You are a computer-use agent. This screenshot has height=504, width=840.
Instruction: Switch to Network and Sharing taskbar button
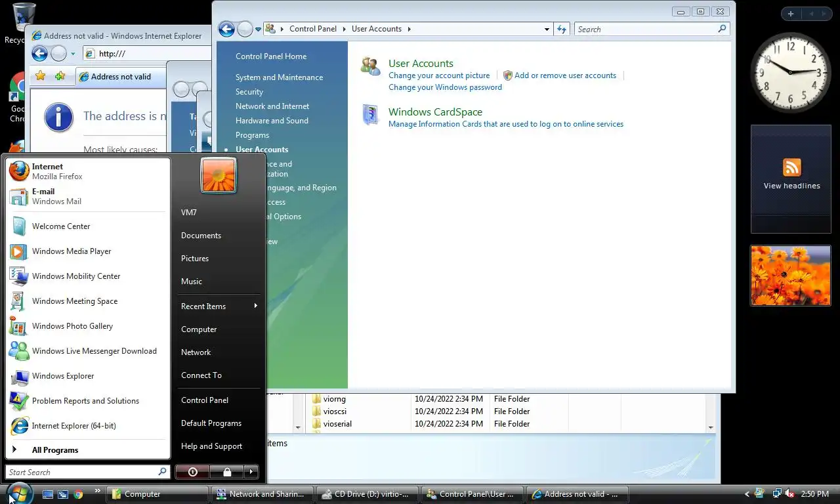(262, 494)
